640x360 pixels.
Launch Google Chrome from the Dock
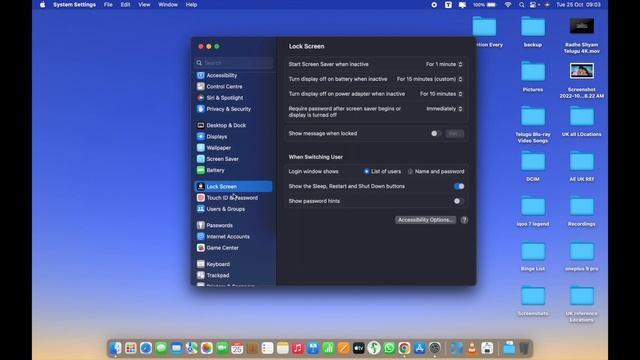point(404,348)
